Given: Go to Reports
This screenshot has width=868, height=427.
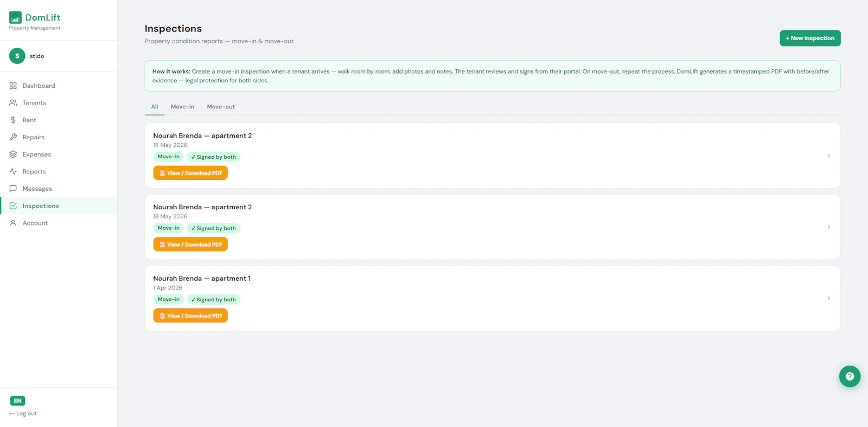Looking at the screenshot, I should [59, 171].
